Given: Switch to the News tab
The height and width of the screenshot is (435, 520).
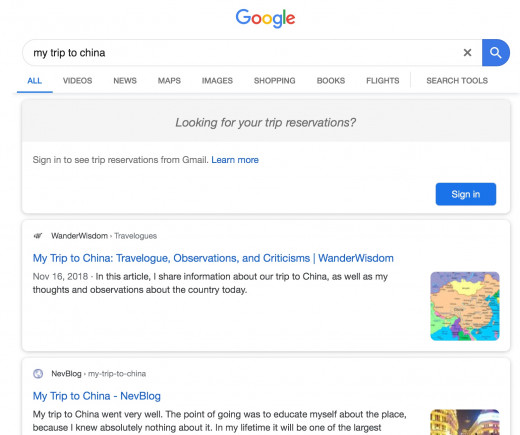Looking at the screenshot, I should coord(125,81).
